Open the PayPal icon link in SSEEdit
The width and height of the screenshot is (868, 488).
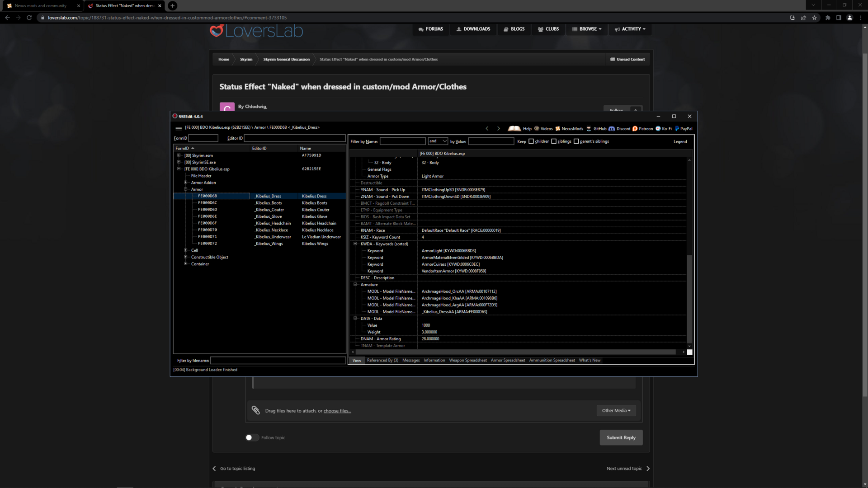click(677, 129)
